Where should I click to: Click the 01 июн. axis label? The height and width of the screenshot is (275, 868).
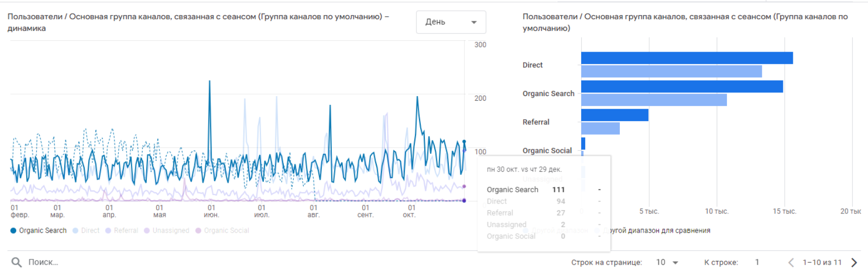[x=211, y=211]
